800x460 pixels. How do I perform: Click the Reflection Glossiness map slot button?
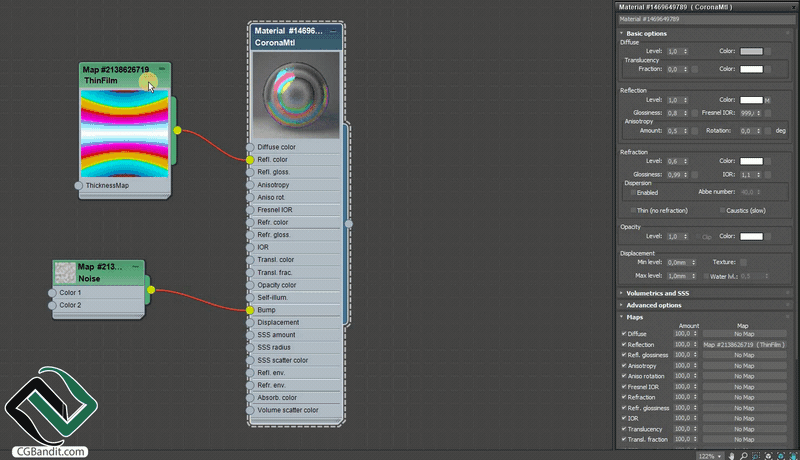(694, 113)
